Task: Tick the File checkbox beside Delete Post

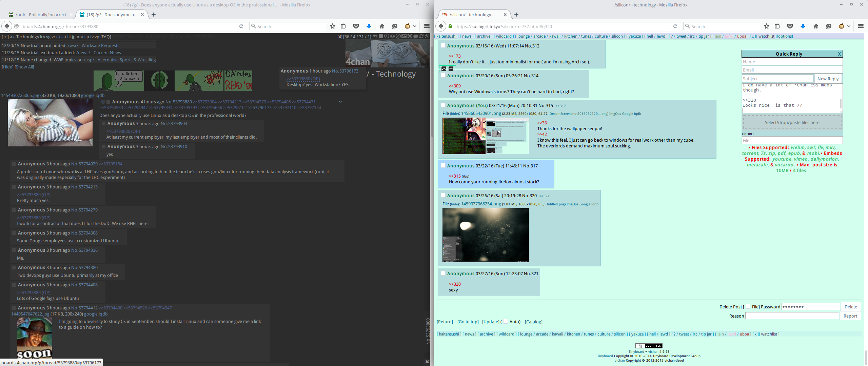Action: (748, 306)
